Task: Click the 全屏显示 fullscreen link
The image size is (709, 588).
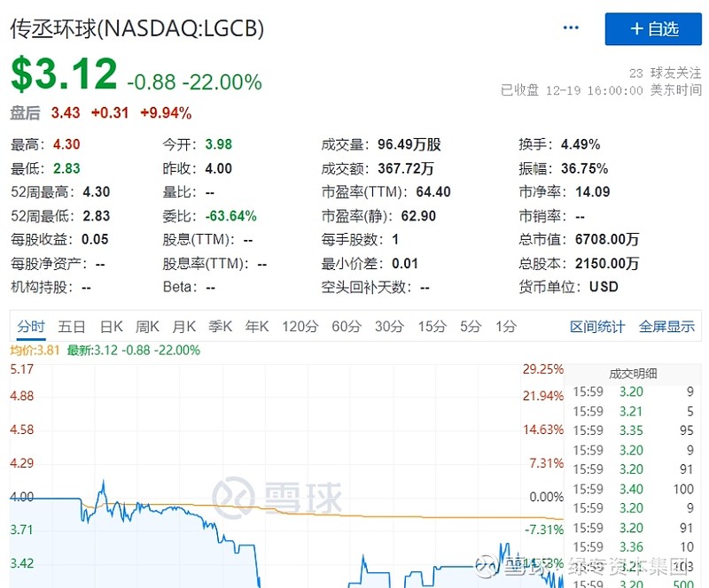Action: pos(666,326)
